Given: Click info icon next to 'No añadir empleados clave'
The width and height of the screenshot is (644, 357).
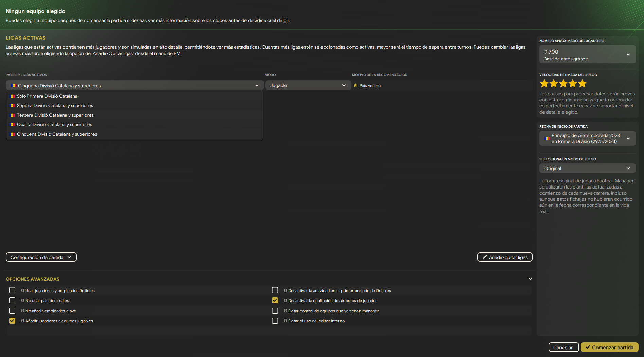Looking at the screenshot, I should (23, 311).
